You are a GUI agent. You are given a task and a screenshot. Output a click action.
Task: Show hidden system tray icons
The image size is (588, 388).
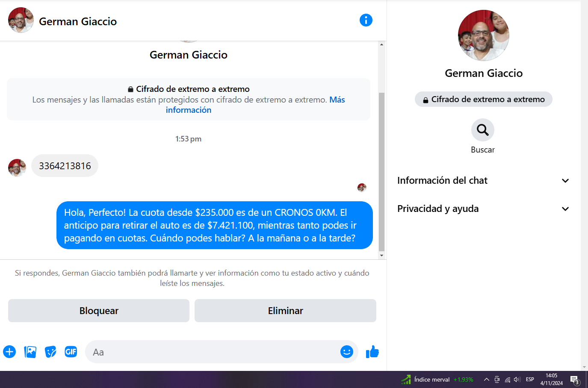point(486,379)
